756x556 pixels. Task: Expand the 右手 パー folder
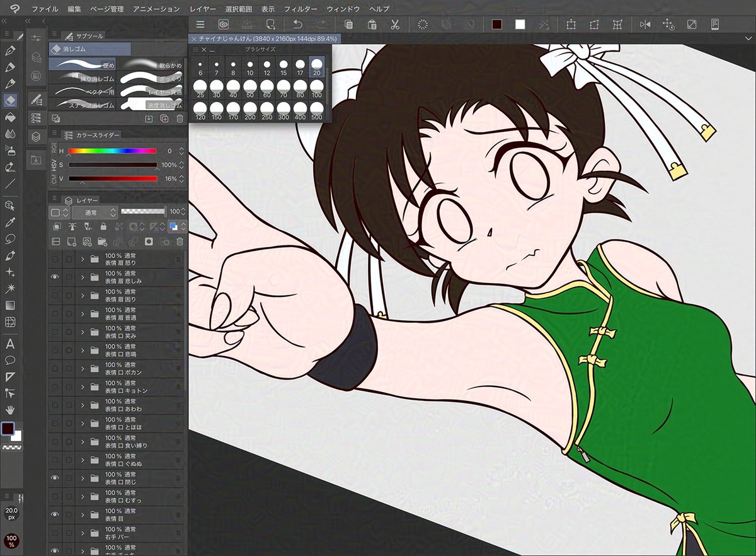click(83, 533)
